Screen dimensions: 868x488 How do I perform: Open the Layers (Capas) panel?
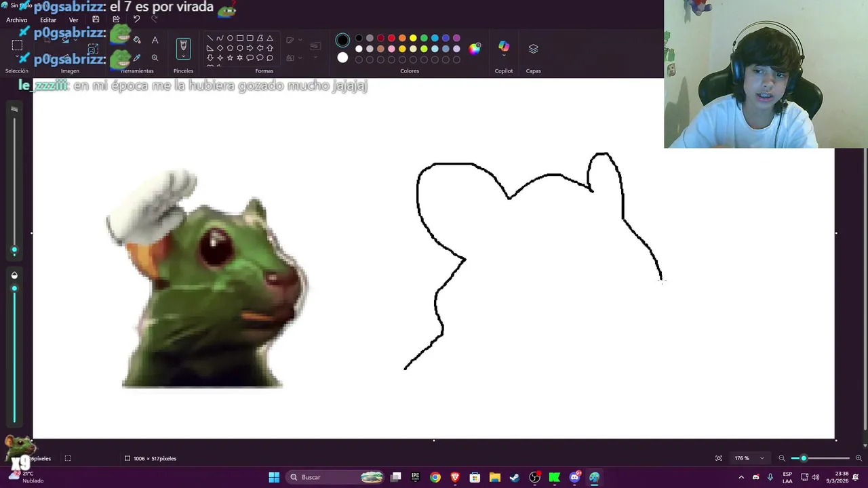click(x=533, y=48)
